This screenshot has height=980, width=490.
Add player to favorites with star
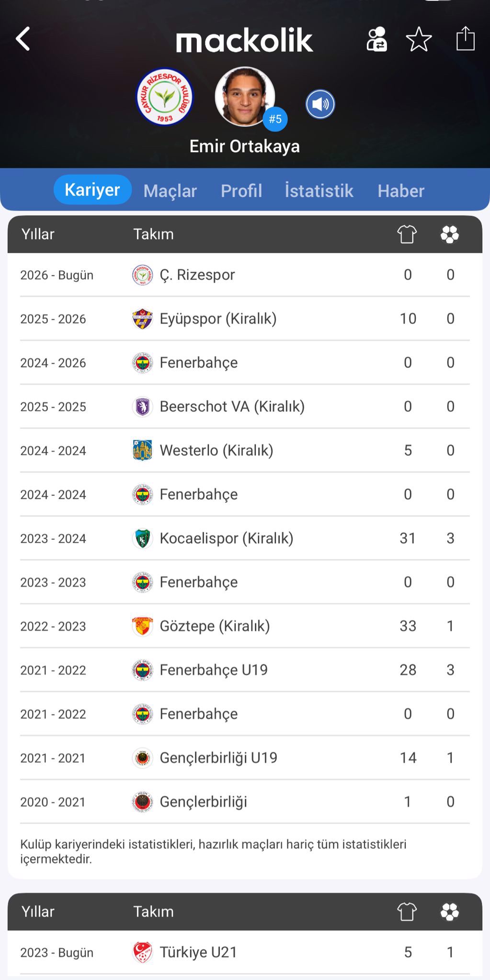(419, 39)
